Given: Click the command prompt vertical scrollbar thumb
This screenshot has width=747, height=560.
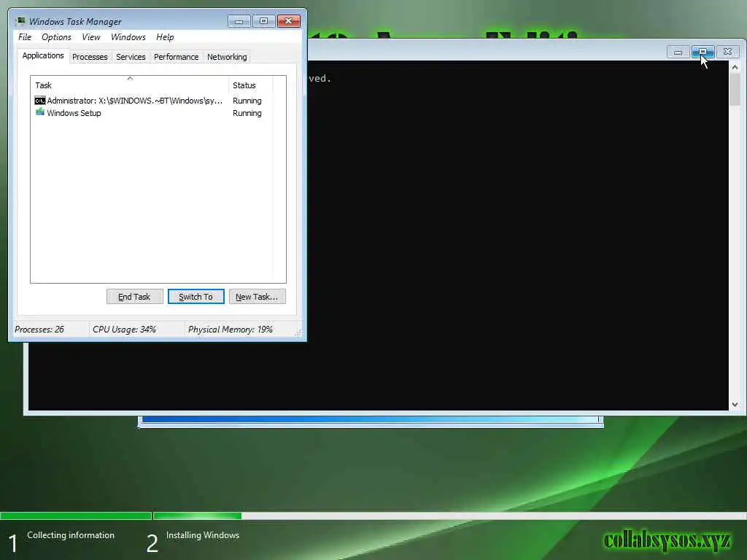Looking at the screenshot, I should pyautogui.click(x=735, y=90).
